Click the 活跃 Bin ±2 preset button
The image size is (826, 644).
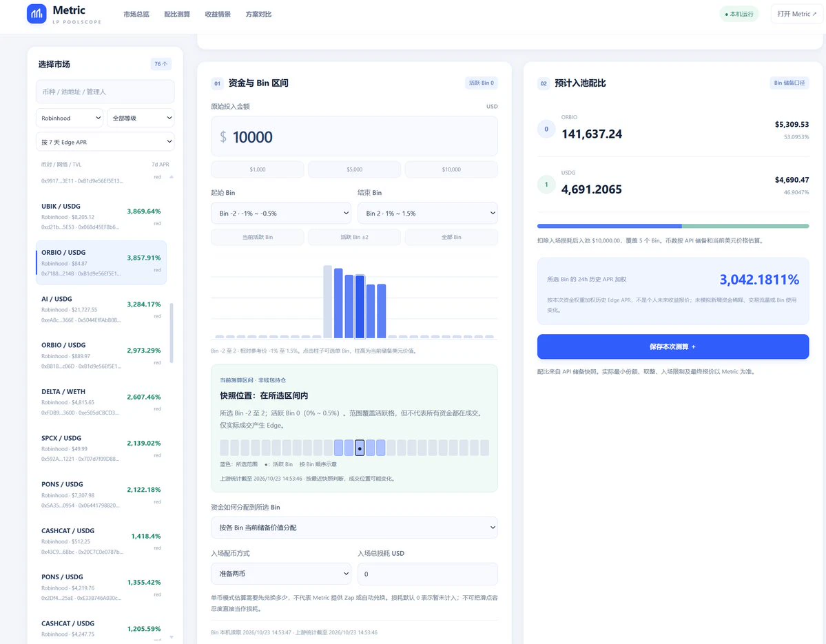click(x=355, y=237)
